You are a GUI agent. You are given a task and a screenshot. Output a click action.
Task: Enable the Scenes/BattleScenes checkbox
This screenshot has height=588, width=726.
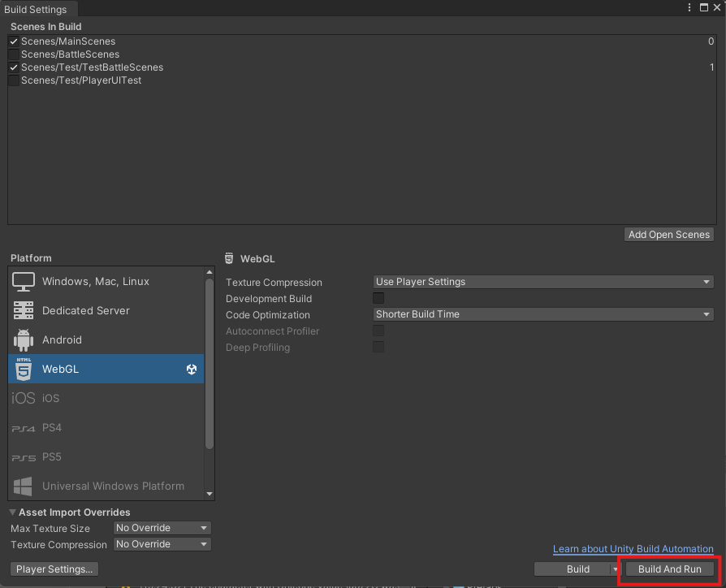pyautogui.click(x=14, y=54)
